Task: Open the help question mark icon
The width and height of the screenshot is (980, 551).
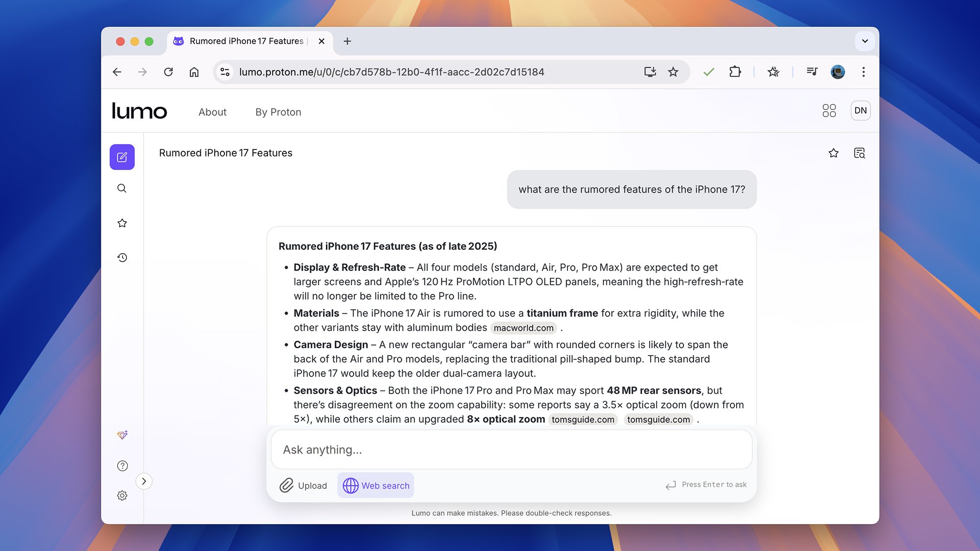Action: (122, 466)
